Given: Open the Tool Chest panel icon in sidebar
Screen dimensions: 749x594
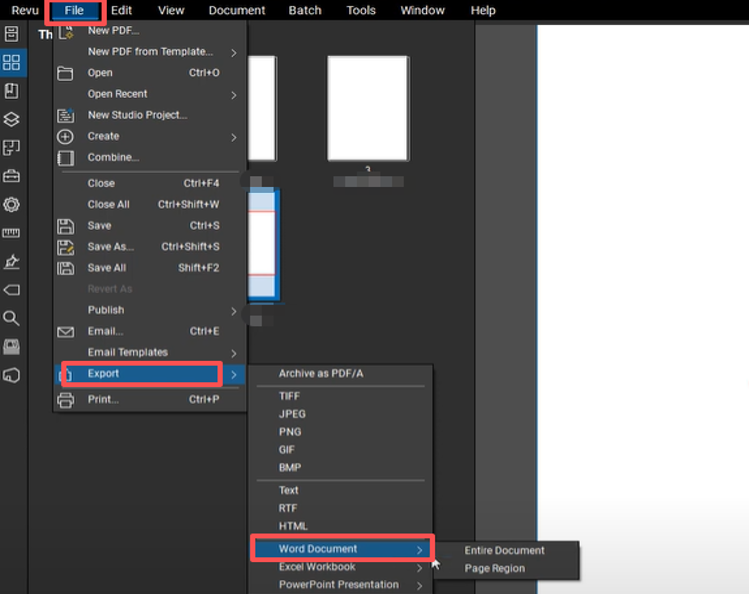Looking at the screenshot, I should (x=11, y=176).
